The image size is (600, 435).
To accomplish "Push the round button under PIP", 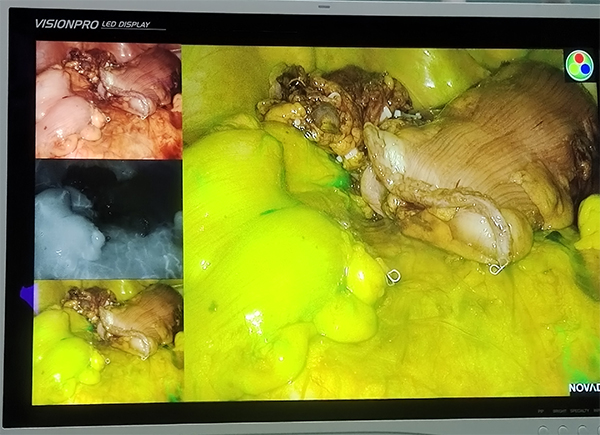I will click(543, 430).
